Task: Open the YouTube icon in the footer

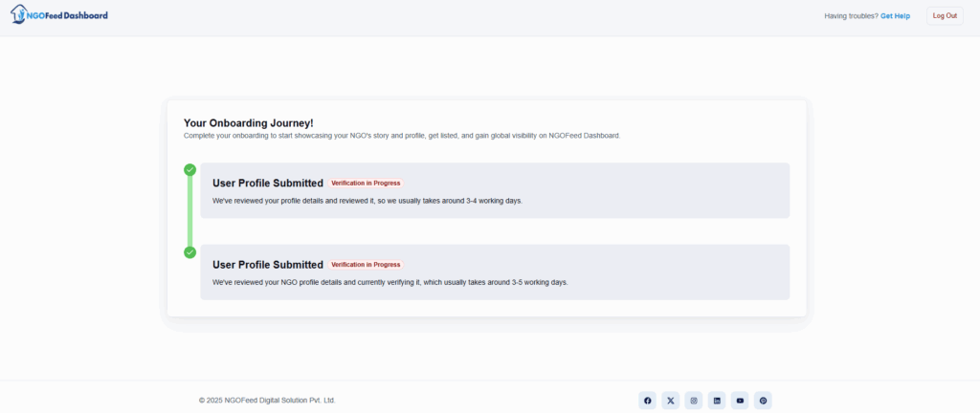Action: [x=740, y=401]
